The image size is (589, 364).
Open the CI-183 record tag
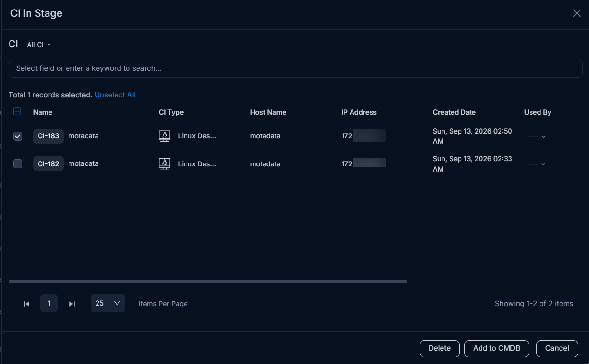[x=49, y=136]
